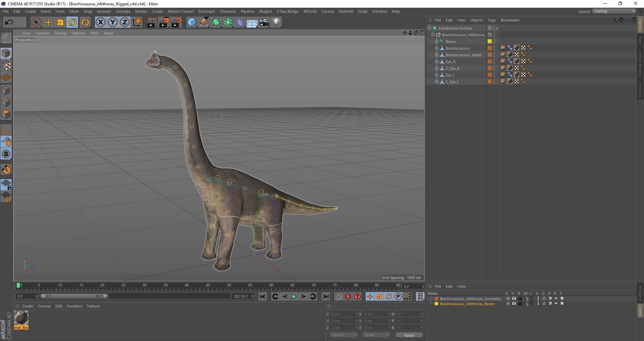The image size is (644, 341).
Task: Select the Scale tool
Action: tap(60, 22)
